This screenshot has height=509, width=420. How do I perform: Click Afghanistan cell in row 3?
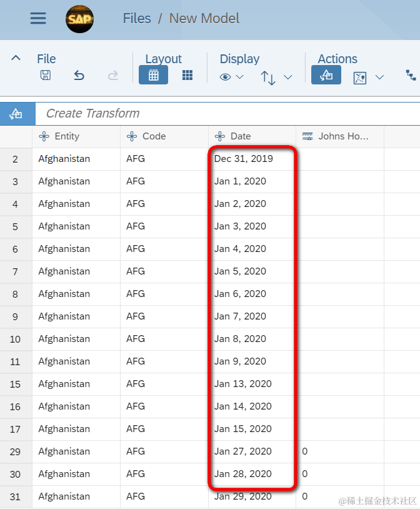[76, 181]
